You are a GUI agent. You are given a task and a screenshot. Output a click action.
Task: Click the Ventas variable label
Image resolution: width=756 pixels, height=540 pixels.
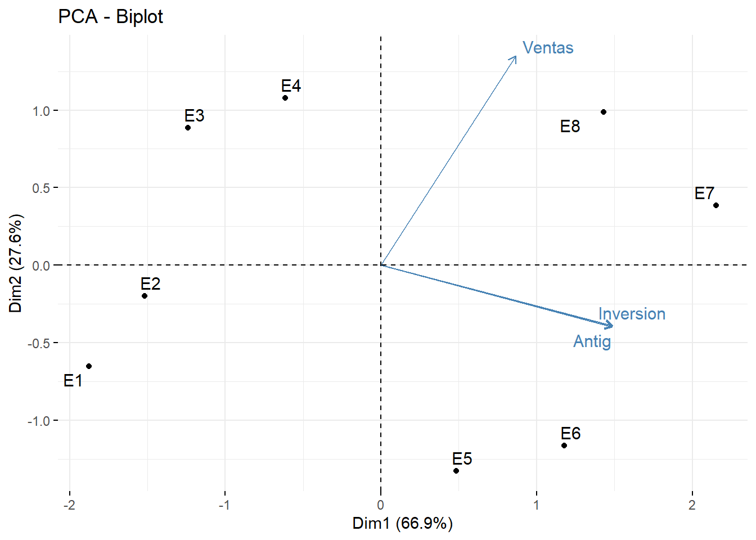(548, 48)
